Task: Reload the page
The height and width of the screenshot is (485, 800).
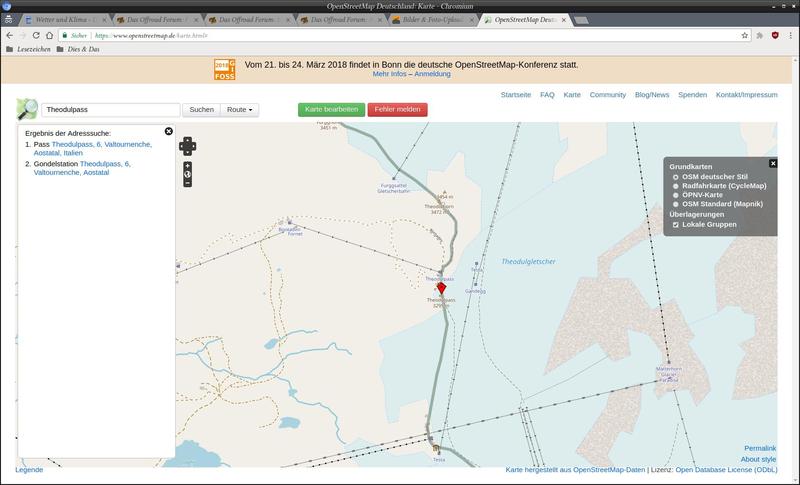Action: [36, 35]
